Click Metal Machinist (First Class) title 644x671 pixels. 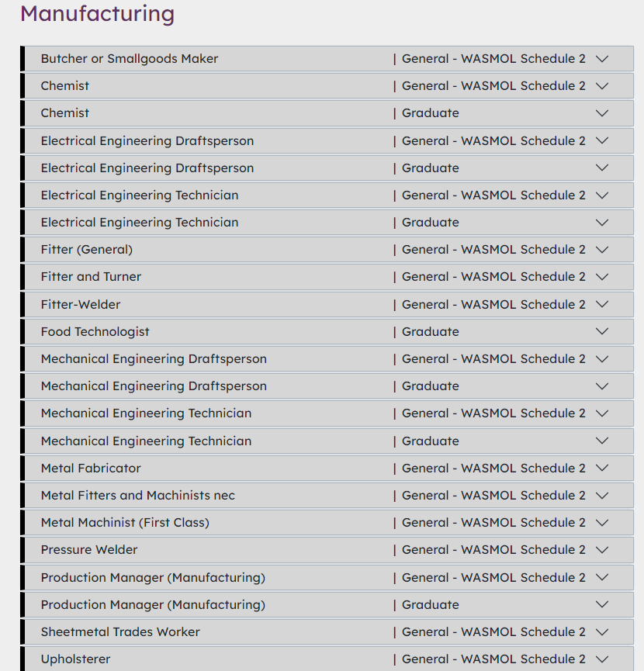click(x=125, y=523)
